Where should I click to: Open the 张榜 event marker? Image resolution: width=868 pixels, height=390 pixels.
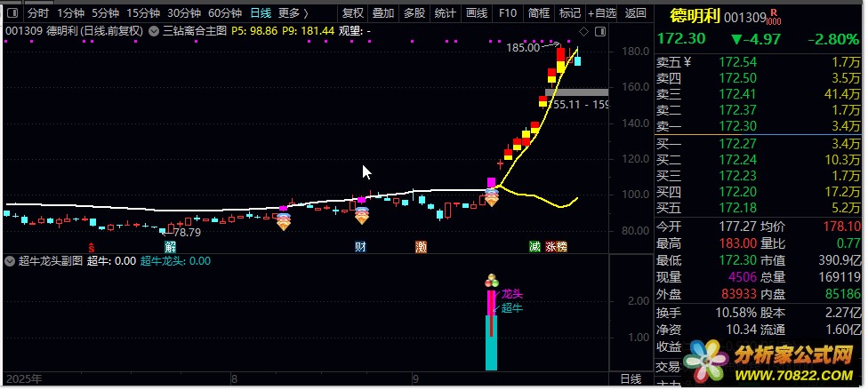pyautogui.click(x=557, y=246)
